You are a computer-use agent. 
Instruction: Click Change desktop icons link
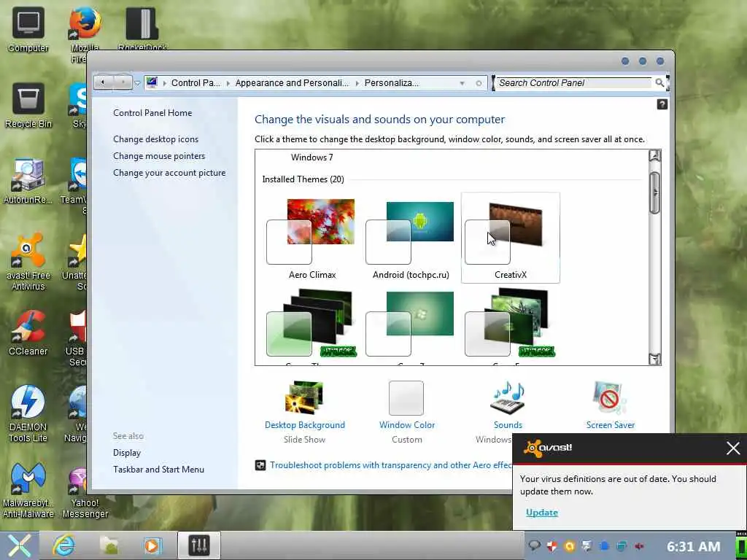tap(156, 139)
